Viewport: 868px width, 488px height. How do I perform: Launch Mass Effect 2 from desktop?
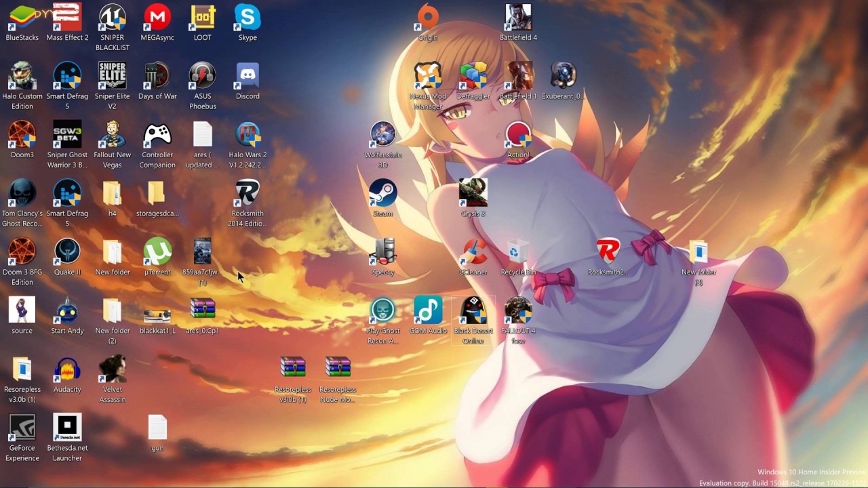pos(67,18)
